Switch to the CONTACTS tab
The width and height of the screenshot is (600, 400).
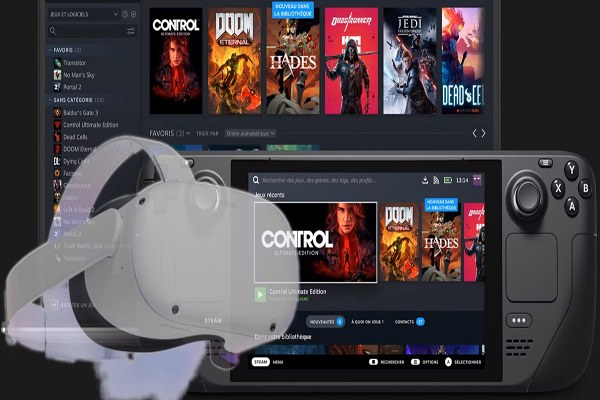409,322
